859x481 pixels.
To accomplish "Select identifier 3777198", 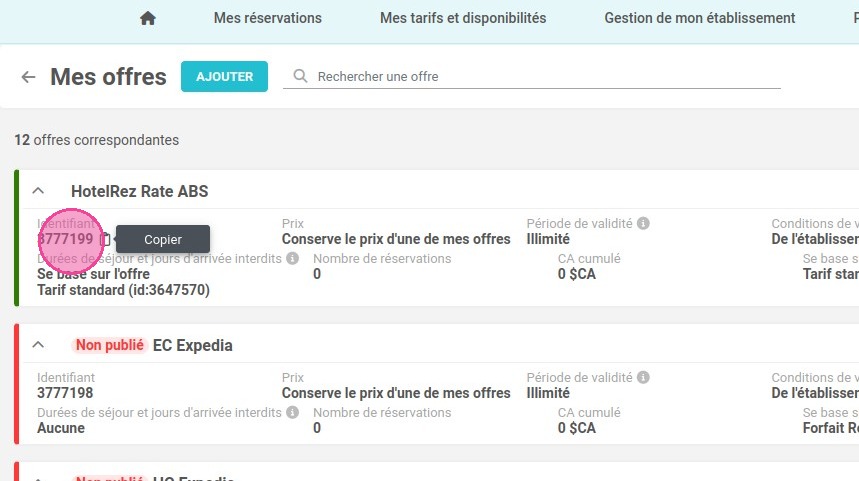I will (65, 393).
